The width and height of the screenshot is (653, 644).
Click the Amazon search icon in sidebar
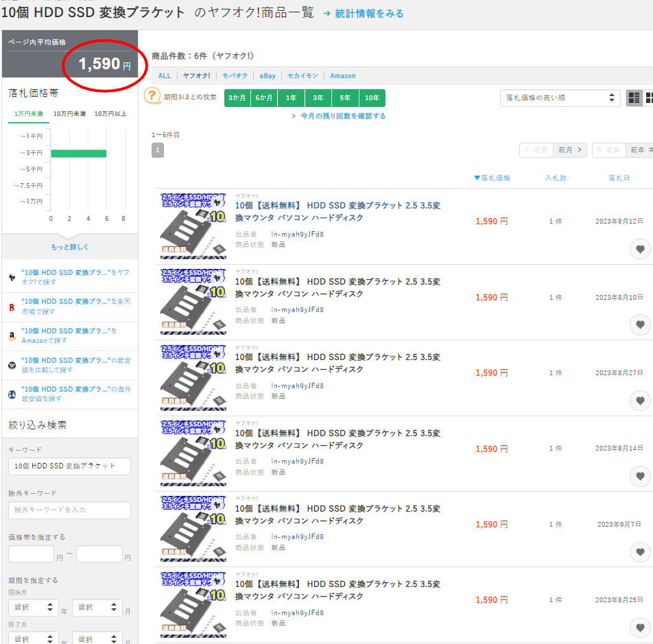coord(12,336)
